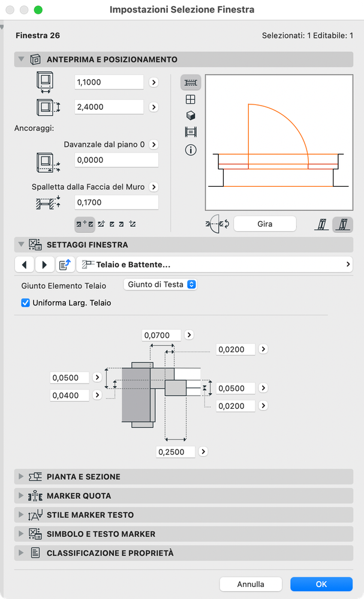Image resolution: width=364 pixels, height=599 pixels.
Task: Expand the Marker Quota panel
Action: pos(21,496)
